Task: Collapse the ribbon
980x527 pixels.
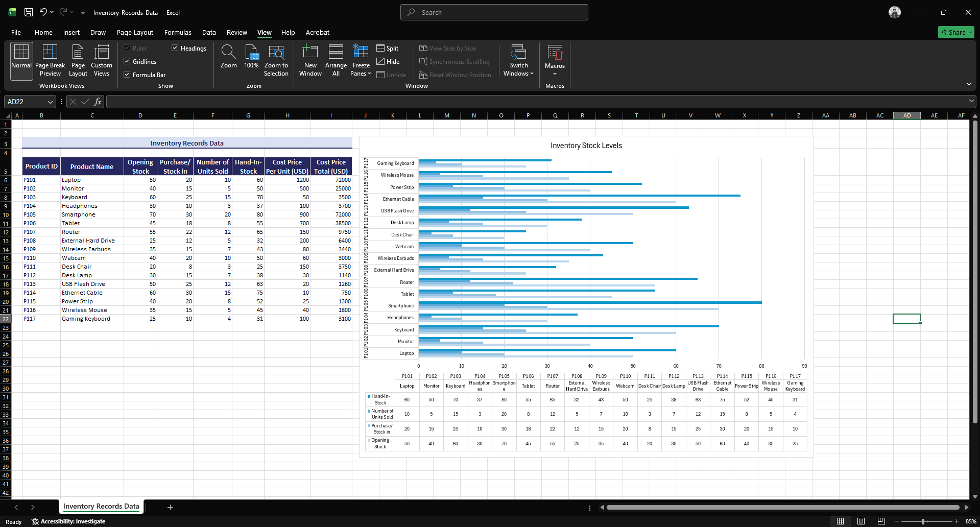Action: 969,84
